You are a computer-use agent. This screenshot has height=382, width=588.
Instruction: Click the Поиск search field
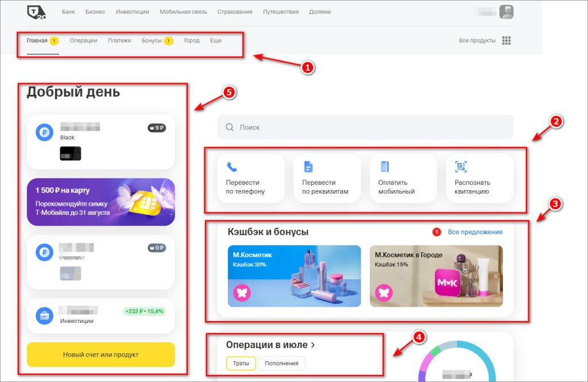[x=365, y=127]
